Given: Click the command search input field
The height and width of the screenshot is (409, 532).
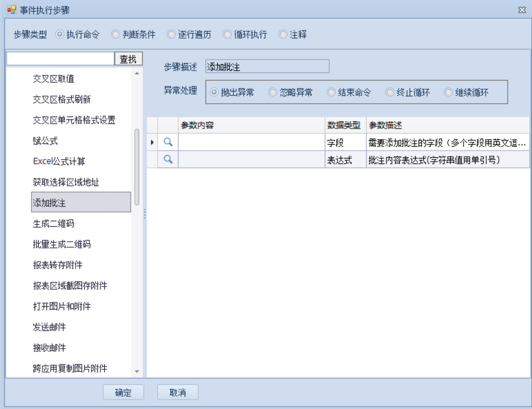Looking at the screenshot, I should click(x=60, y=59).
